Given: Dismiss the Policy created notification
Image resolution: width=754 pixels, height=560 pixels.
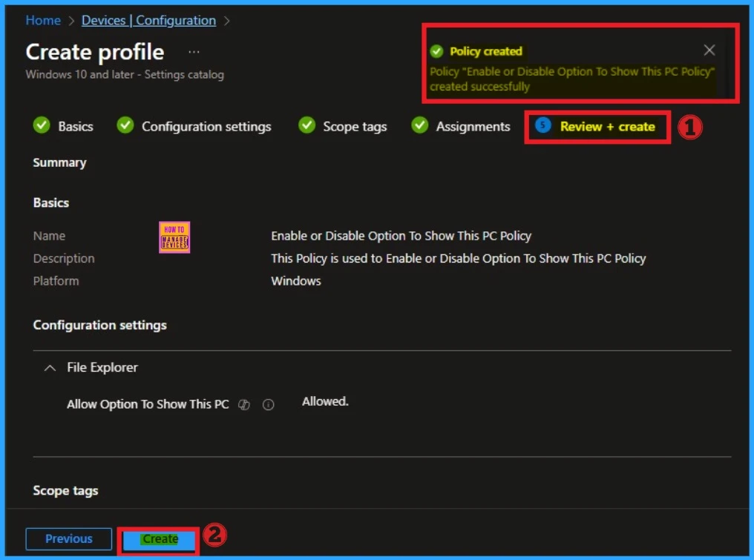Looking at the screenshot, I should (x=709, y=50).
